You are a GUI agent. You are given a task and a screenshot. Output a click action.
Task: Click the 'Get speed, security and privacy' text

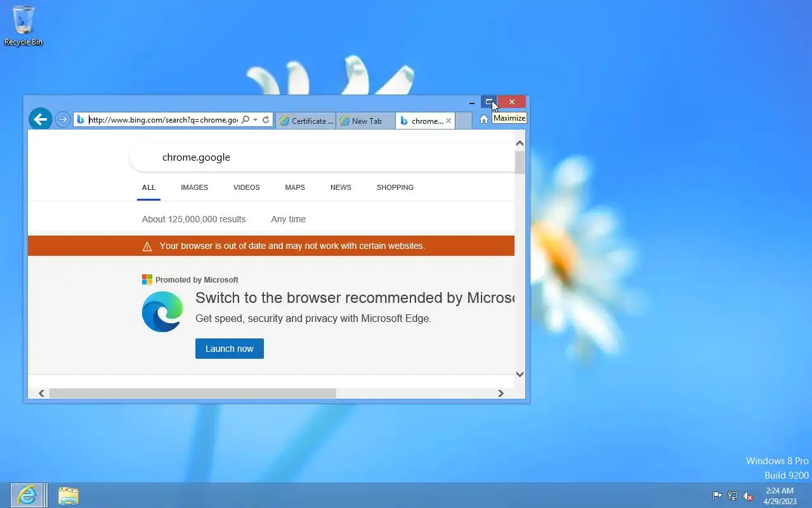(313, 319)
